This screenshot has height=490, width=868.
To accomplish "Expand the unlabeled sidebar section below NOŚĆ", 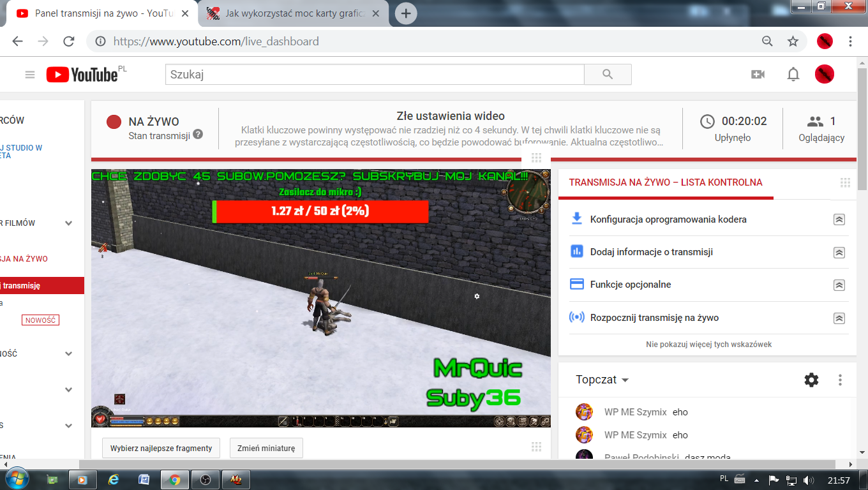I will click(68, 390).
